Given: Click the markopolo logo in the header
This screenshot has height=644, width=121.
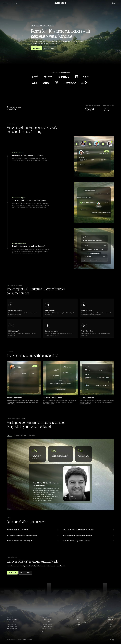Looking at the screenshot, I should 61,3.
